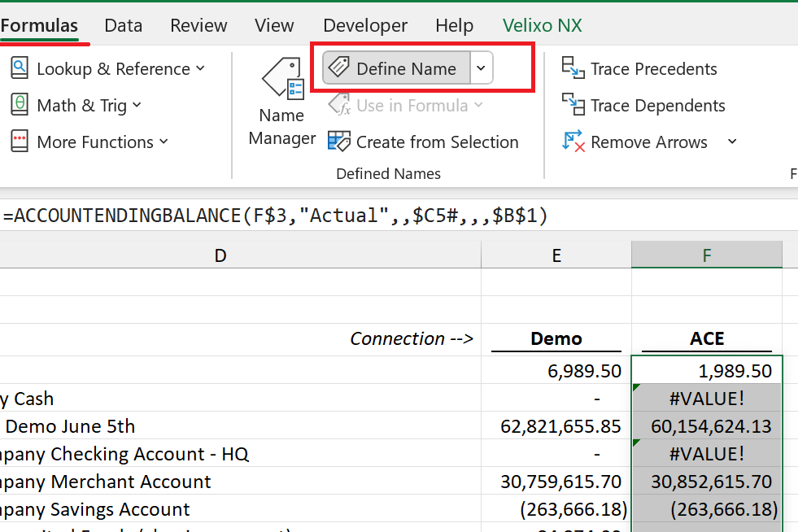Click the Lookup & Reference book icon

click(20, 68)
